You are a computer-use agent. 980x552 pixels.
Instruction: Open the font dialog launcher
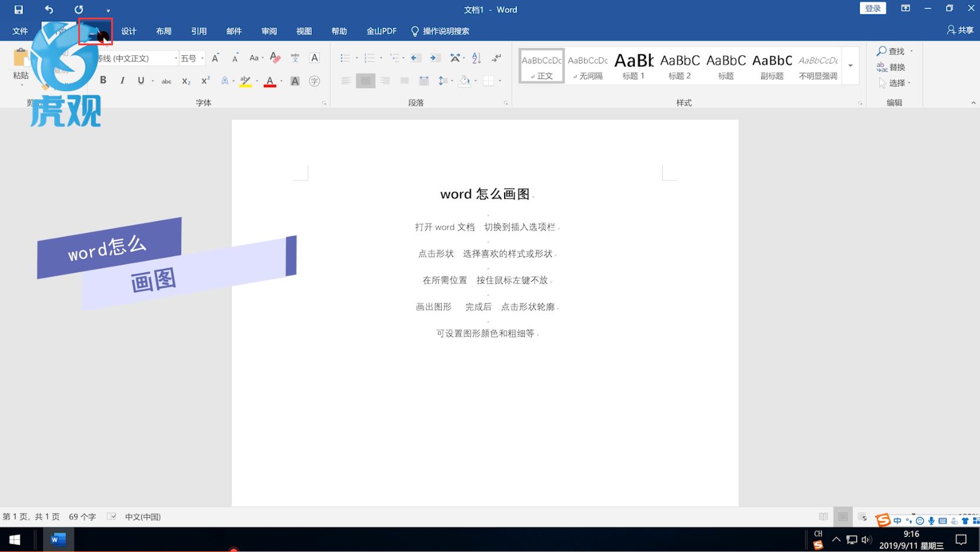point(324,103)
